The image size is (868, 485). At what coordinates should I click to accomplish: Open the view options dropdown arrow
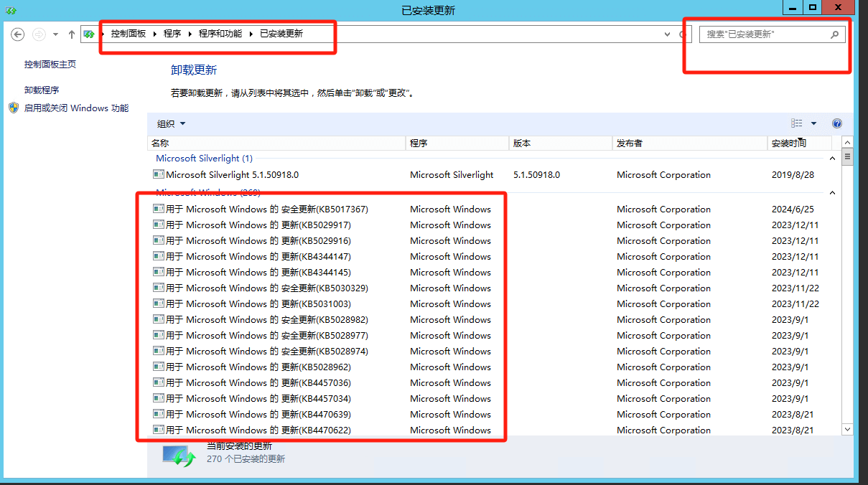pos(813,123)
